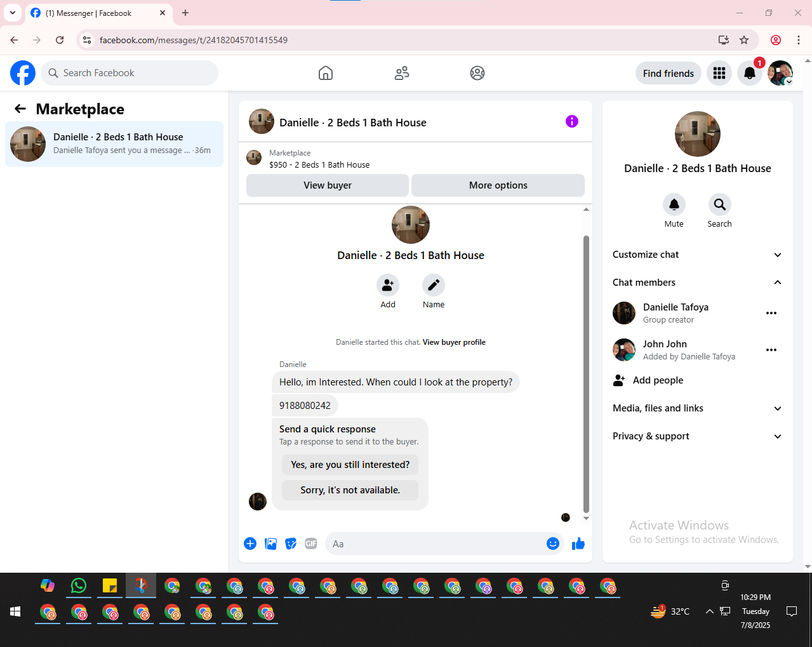
Task: Attach a file using the photo icon
Action: [270, 544]
